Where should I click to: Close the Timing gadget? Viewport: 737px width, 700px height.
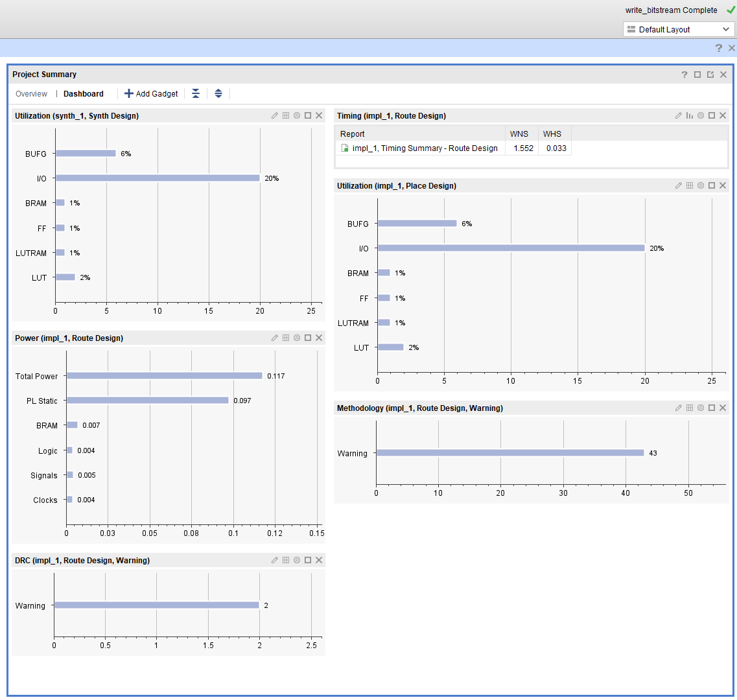723,115
